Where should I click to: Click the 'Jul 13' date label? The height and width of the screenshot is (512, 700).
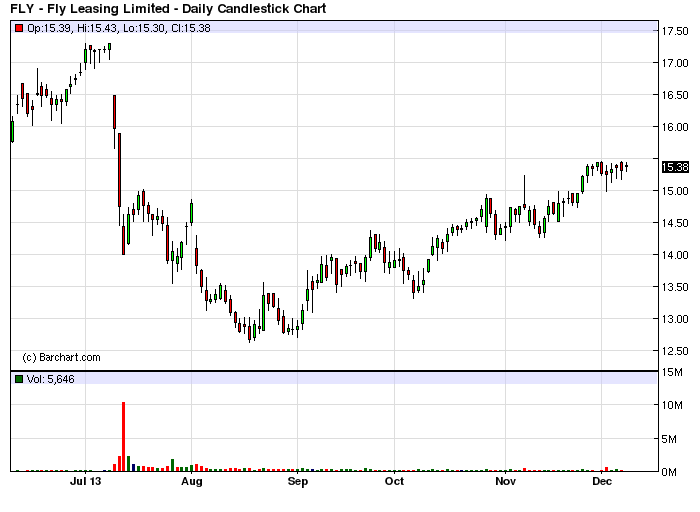[x=86, y=481]
